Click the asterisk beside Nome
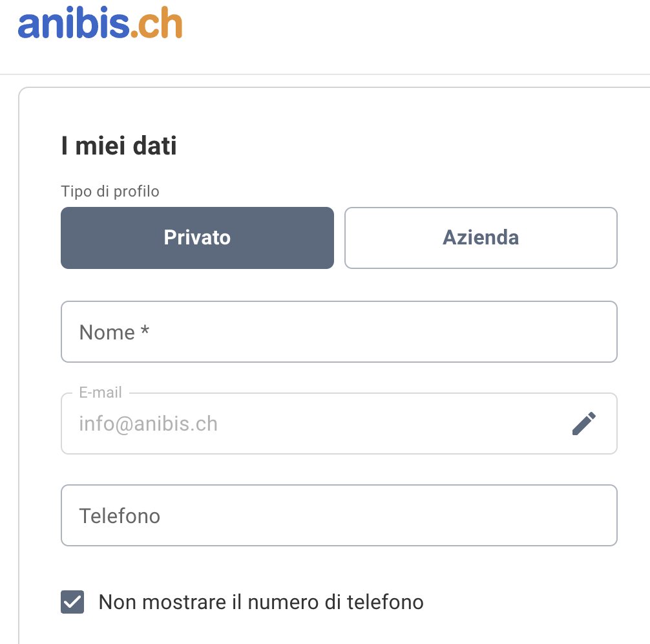This screenshot has height=644, width=650. coord(145,330)
